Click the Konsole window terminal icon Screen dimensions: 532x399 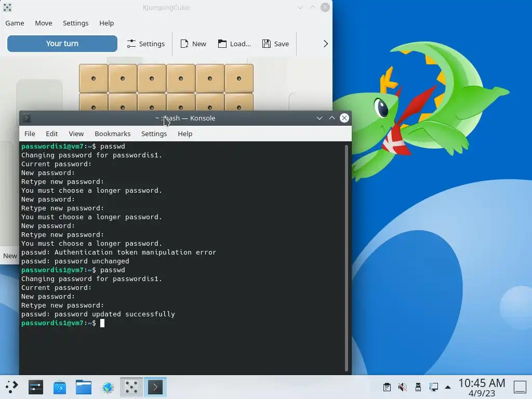[26, 118]
